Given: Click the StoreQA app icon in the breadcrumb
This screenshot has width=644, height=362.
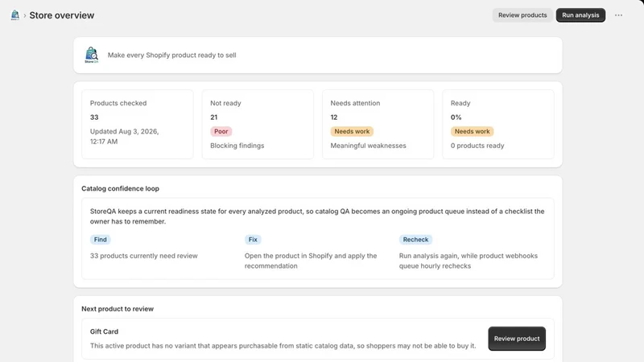Looking at the screenshot, I should (14, 15).
